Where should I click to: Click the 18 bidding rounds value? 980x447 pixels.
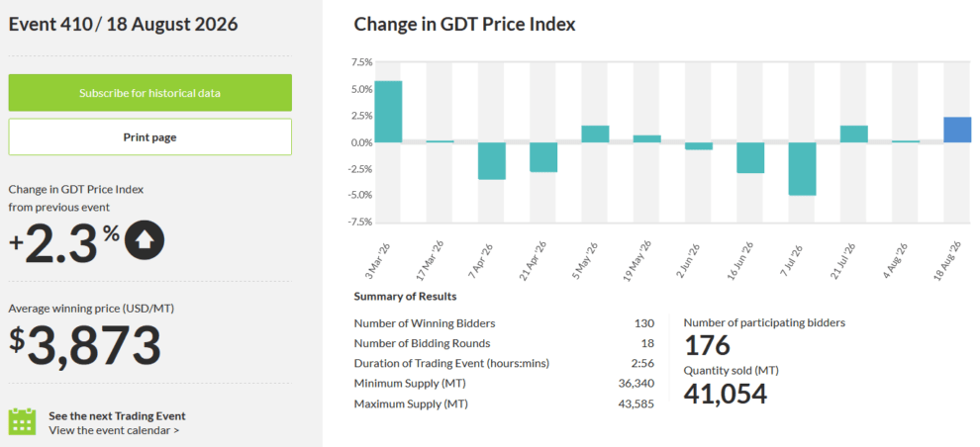click(x=647, y=343)
